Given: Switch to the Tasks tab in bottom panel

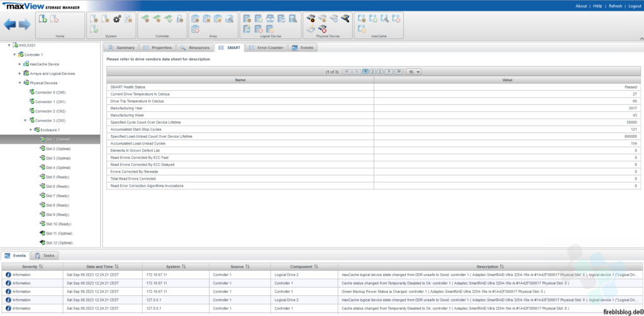Looking at the screenshot, I should coord(45,256).
